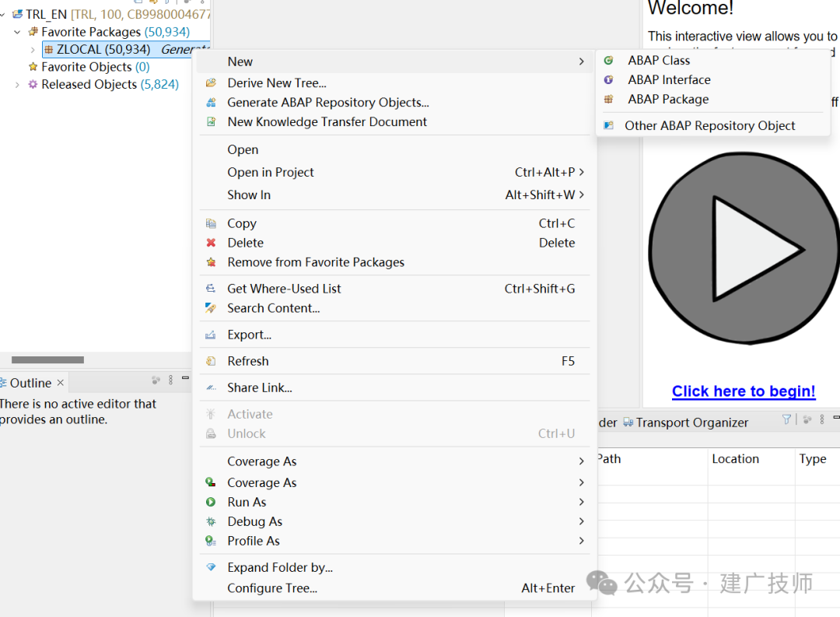Click the Get Where-Used List icon
This screenshot has height=617, width=840.
coord(211,289)
